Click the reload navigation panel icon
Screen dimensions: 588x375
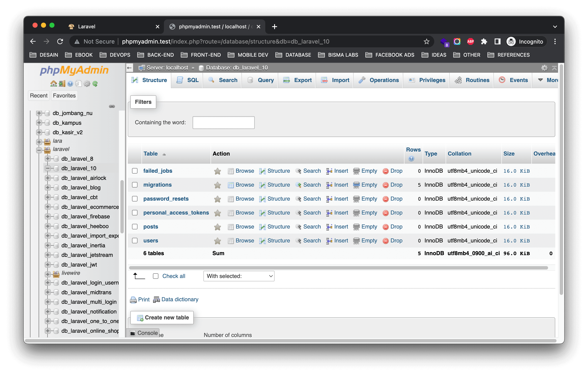coord(95,84)
